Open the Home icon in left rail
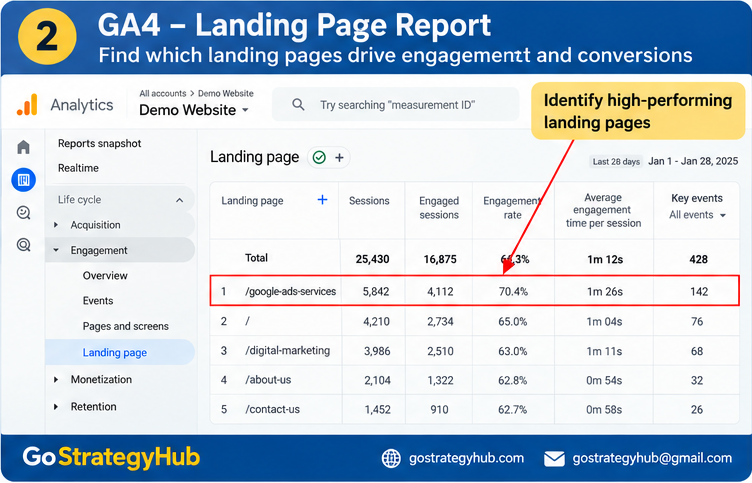 23,147
